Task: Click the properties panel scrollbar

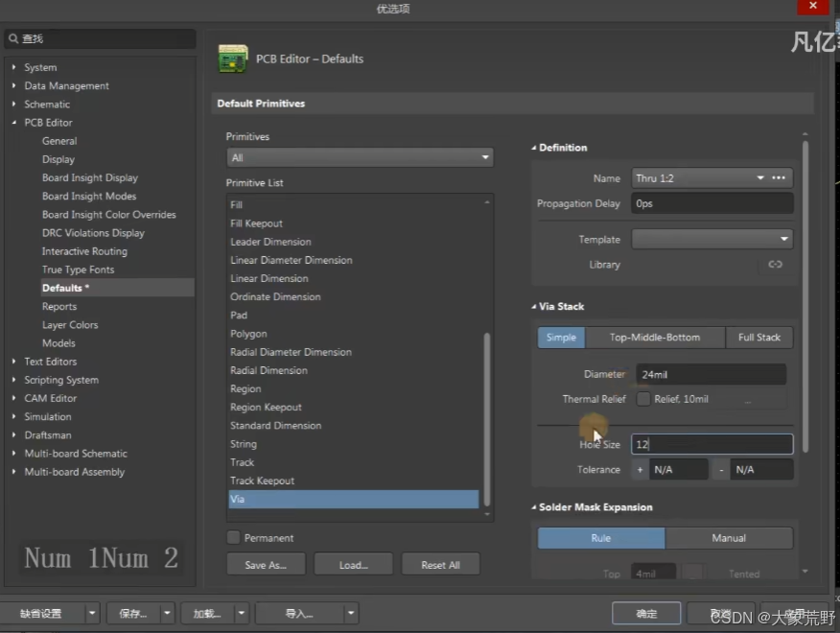Action: pyautogui.click(x=805, y=297)
